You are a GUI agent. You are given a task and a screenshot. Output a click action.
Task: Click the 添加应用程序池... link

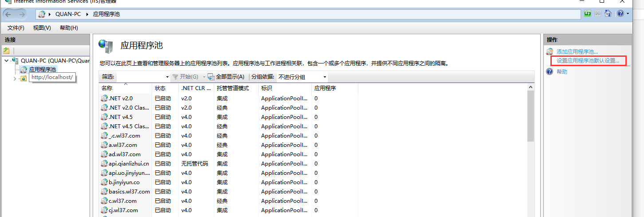click(577, 52)
